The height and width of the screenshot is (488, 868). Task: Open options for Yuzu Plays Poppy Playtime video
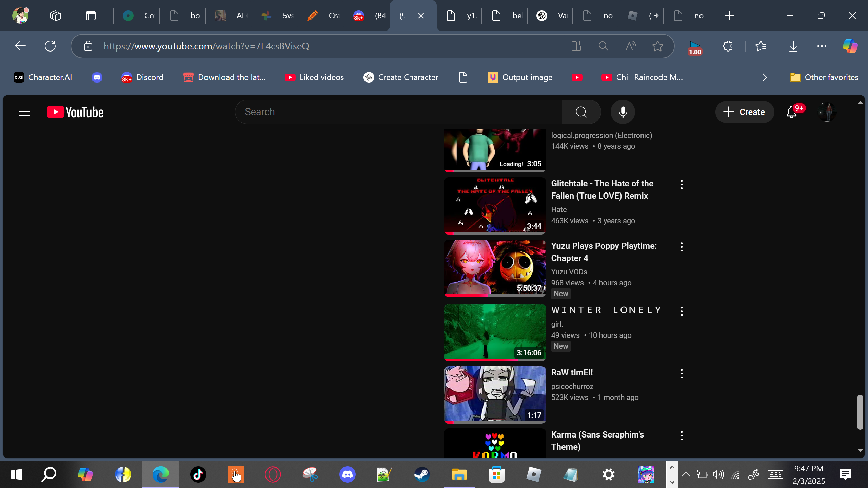coord(682,247)
